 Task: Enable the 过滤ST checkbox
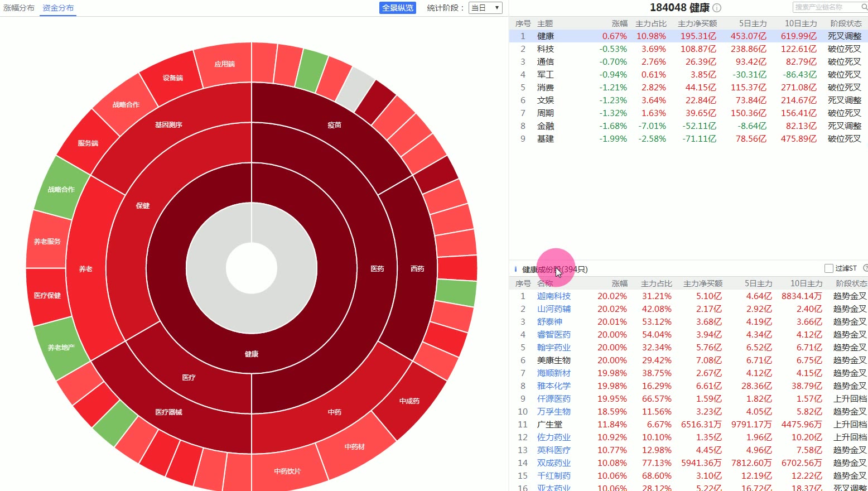[829, 268]
